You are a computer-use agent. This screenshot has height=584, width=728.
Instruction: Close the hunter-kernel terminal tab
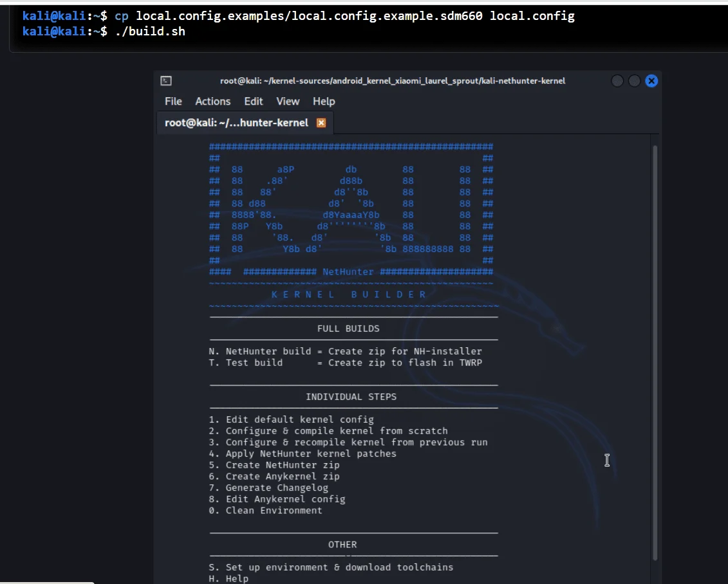(x=321, y=123)
